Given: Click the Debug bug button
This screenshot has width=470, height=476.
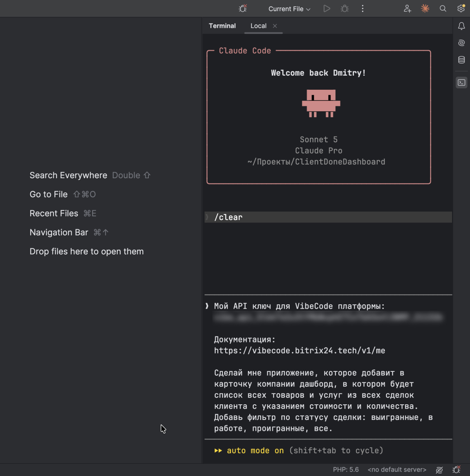Looking at the screenshot, I should click(345, 9).
